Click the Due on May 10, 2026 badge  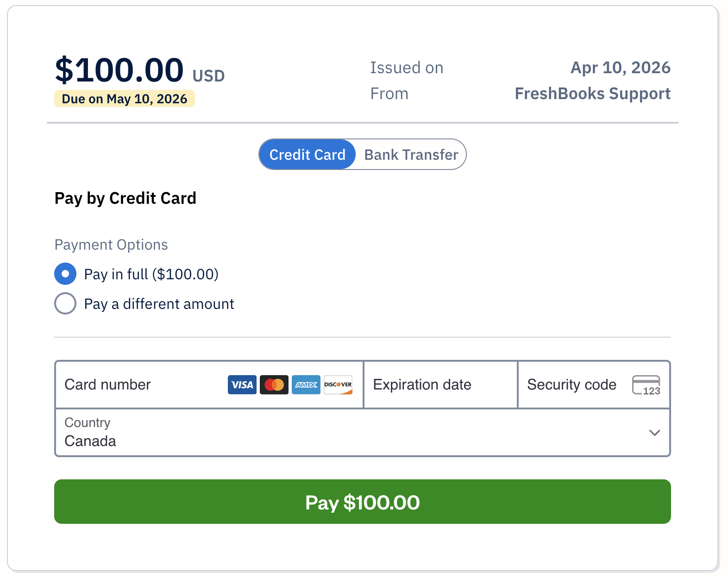[125, 98]
